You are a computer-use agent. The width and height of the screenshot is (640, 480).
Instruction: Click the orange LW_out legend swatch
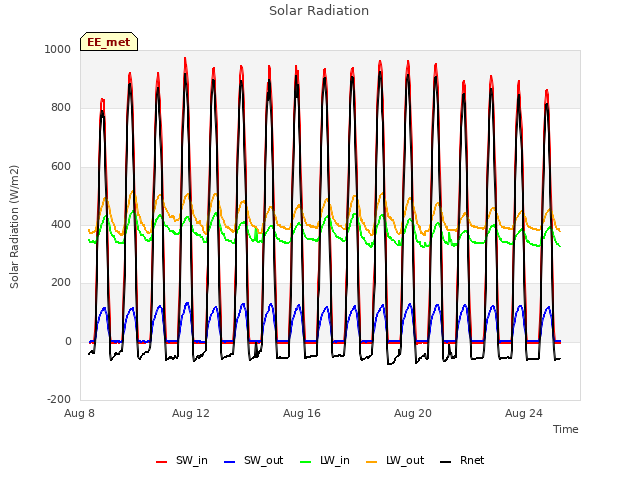tap(372, 462)
